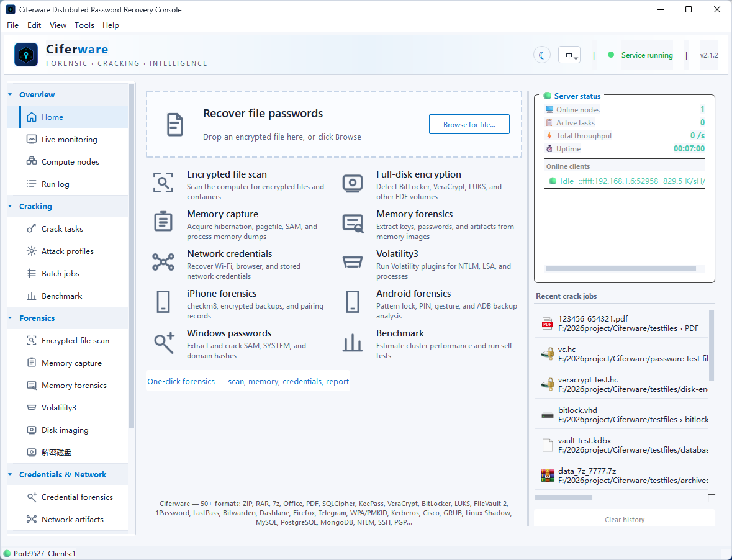Click the file document icon in drop zone
This screenshot has width=732, height=560.
[x=175, y=125]
